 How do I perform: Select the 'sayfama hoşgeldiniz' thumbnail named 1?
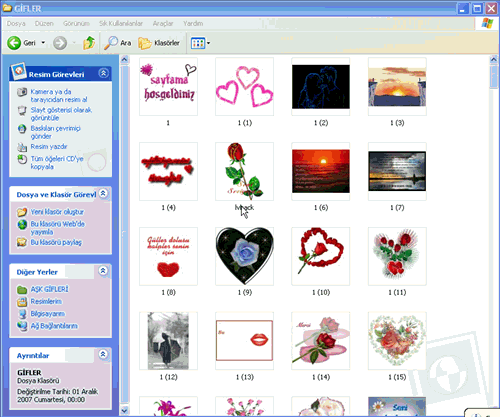tap(168, 86)
